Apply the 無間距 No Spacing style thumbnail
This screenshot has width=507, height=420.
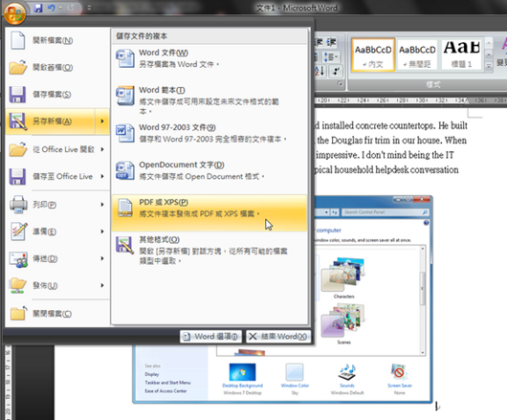(x=417, y=55)
